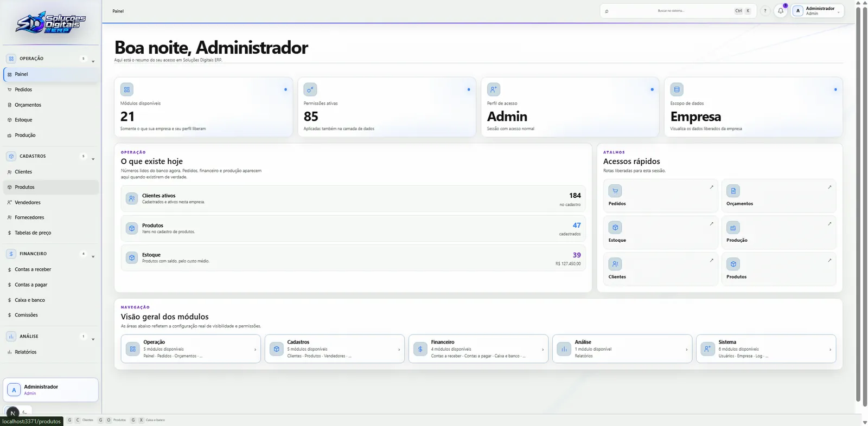Open Contas a receber in the sidebar
The height and width of the screenshot is (426, 868).
pyautogui.click(x=51, y=269)
